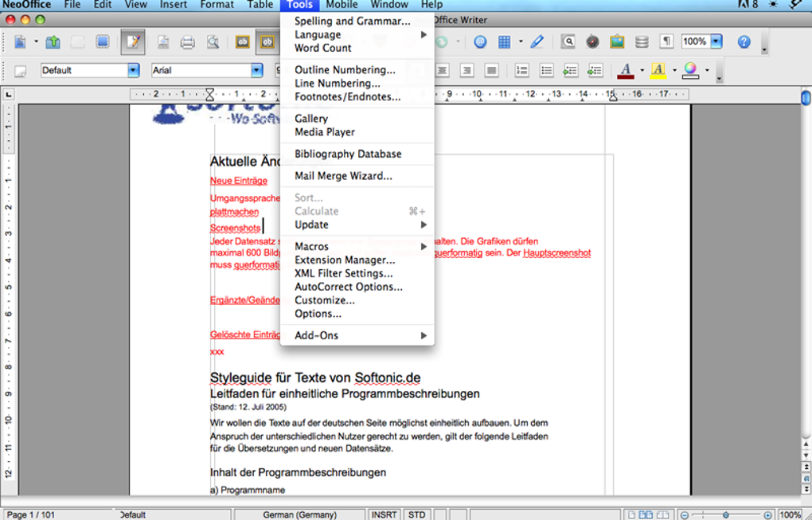
Task: Open Mail Merge Wizard entry
Action: pyautogui.click(x=357, y=176)
